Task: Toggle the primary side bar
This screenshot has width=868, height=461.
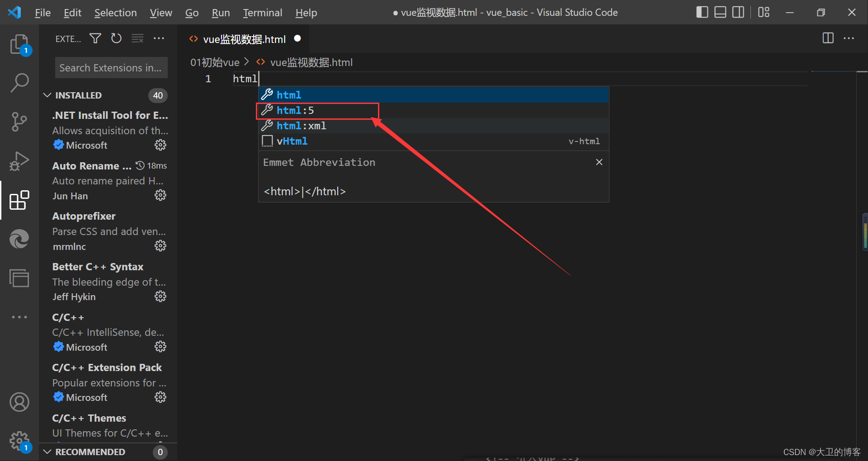Action: [702, 12]
